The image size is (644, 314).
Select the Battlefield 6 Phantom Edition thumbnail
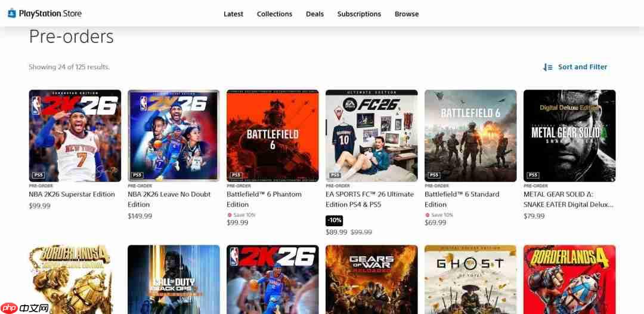(x=273, y=136)
